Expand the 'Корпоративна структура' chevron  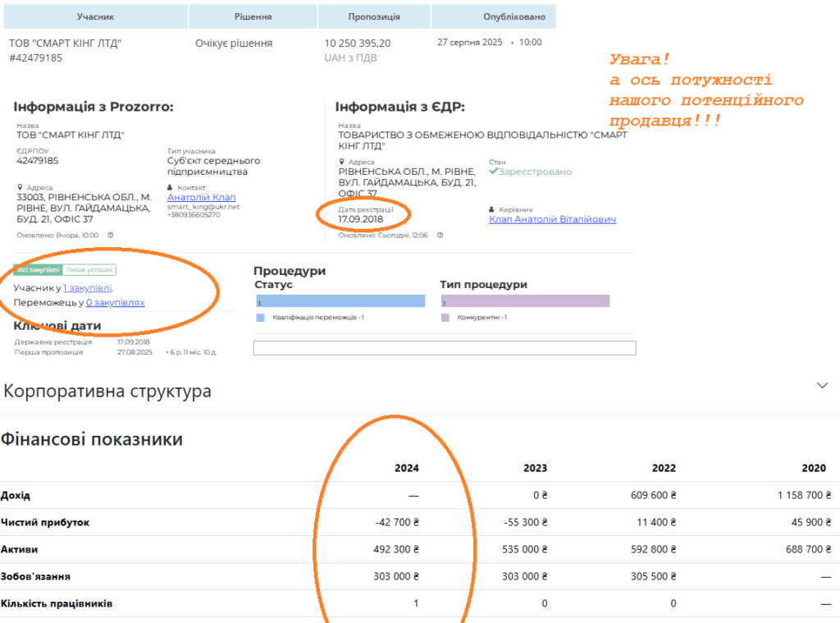coord(823,385)
